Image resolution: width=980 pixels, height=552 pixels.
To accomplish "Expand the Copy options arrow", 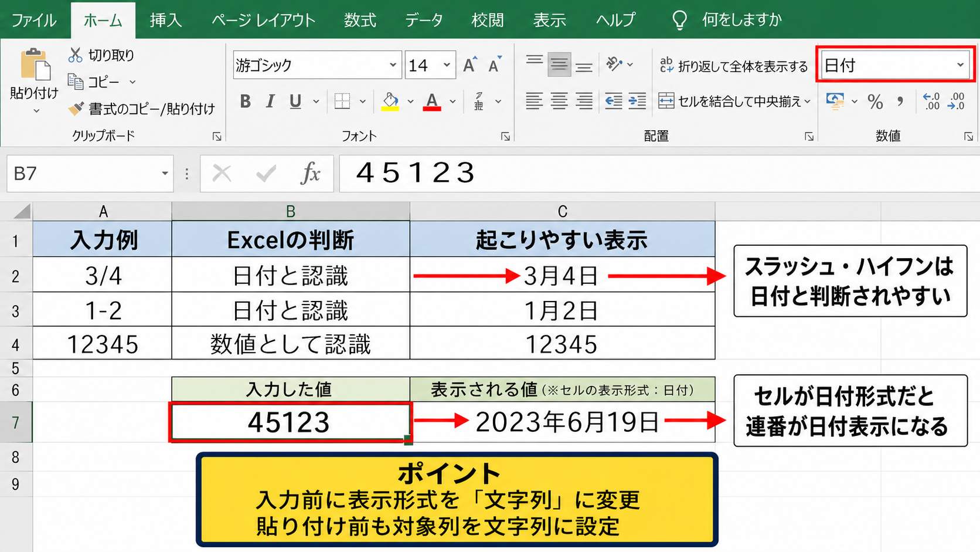I will coord(132,82).
